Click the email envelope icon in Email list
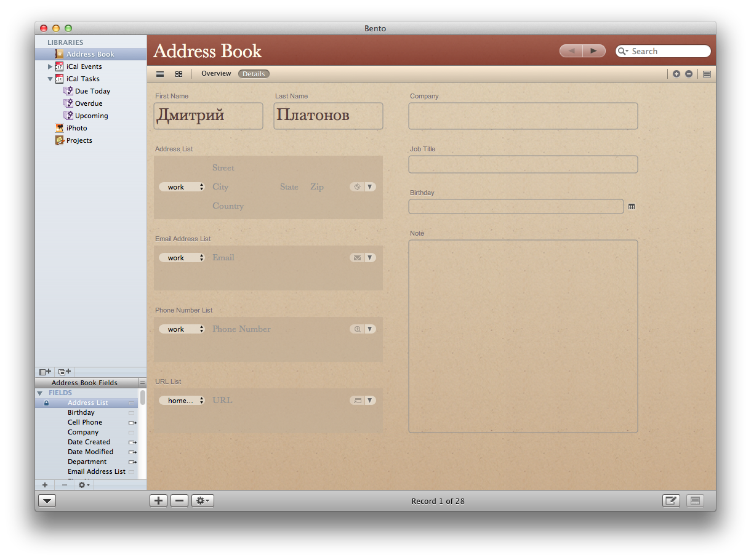This screenshot has height=560, width=751. point(357,258)
